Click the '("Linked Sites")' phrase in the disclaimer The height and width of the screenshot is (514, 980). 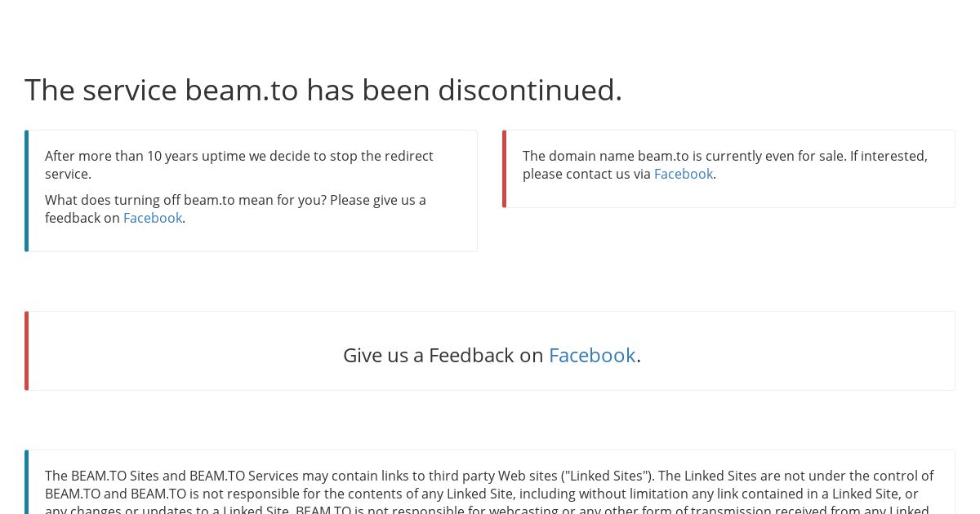tap(608, 476)
